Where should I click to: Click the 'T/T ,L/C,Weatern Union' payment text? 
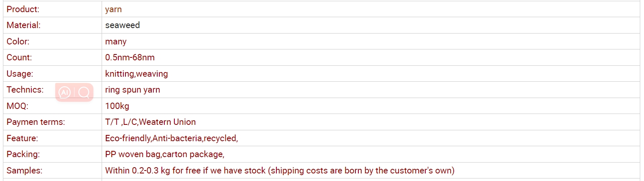(x=151, y=122)
